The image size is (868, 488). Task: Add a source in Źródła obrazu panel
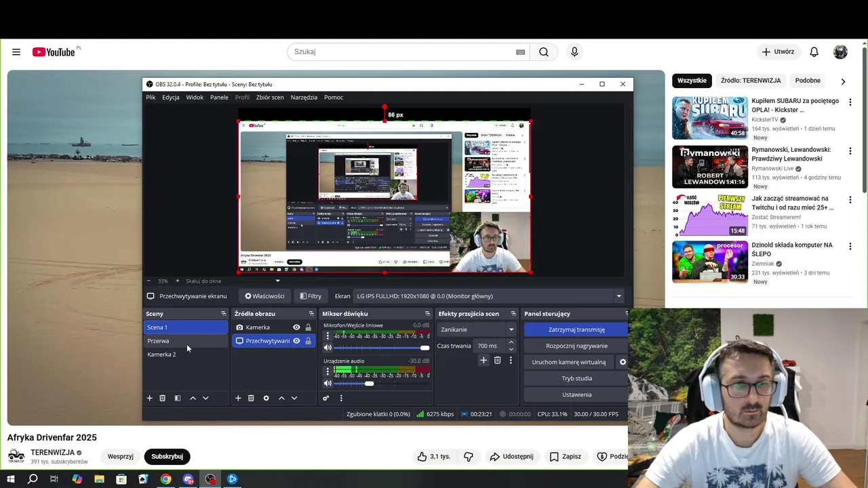pyautogui.click(x=238, y=399)
